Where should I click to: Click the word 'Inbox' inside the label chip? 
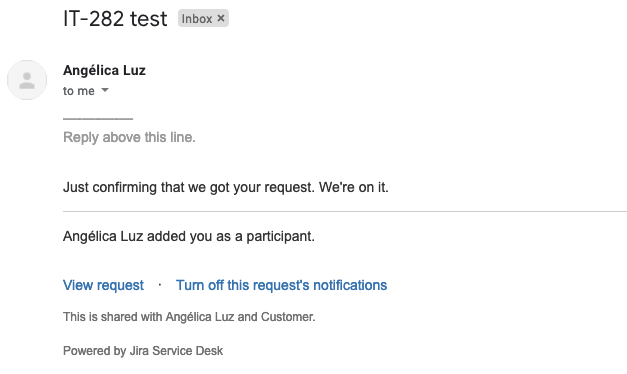197,19
